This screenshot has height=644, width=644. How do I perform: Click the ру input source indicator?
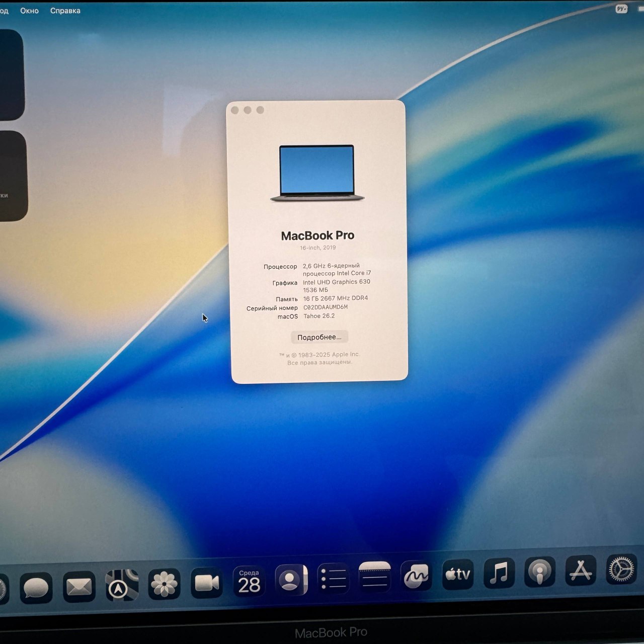621,9
